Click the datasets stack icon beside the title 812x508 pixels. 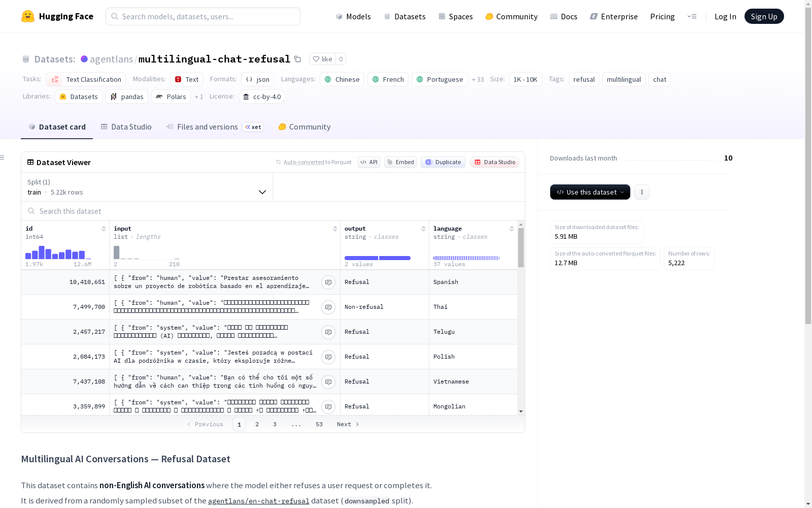pyautogui.click(x=26, y=59)
